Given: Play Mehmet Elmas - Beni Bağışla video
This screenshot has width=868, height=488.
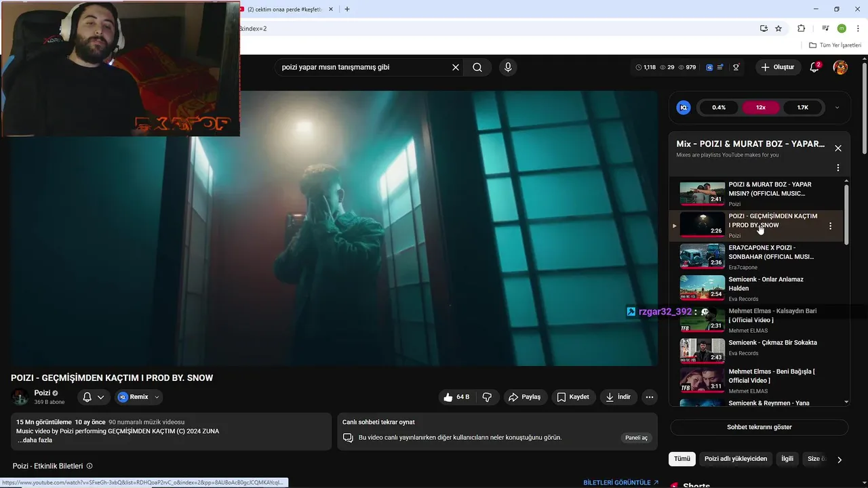Looking at the screenshot, I should [x=703, y=380].
